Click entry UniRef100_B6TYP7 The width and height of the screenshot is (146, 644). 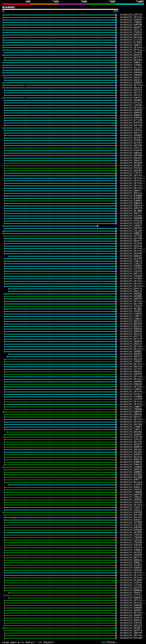click(x=131, y=58)
